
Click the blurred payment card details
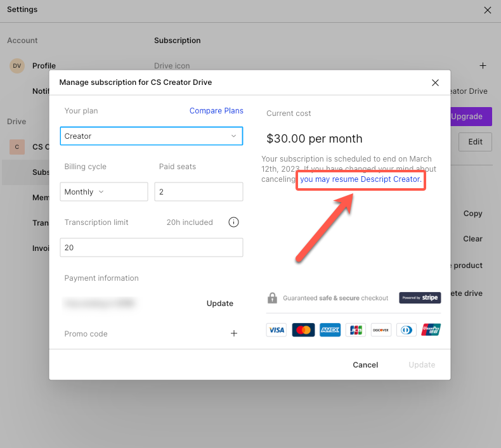pos(100,303)
